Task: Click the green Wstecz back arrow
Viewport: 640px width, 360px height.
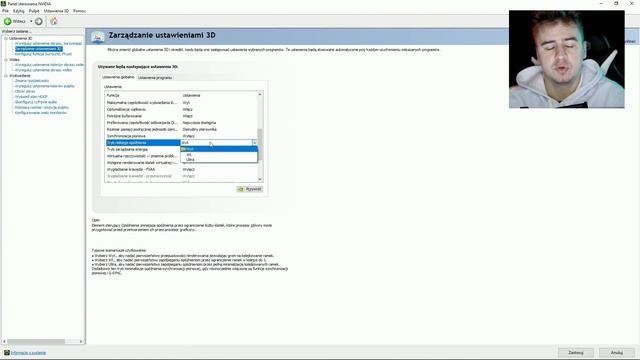Action: click(8, 21)
